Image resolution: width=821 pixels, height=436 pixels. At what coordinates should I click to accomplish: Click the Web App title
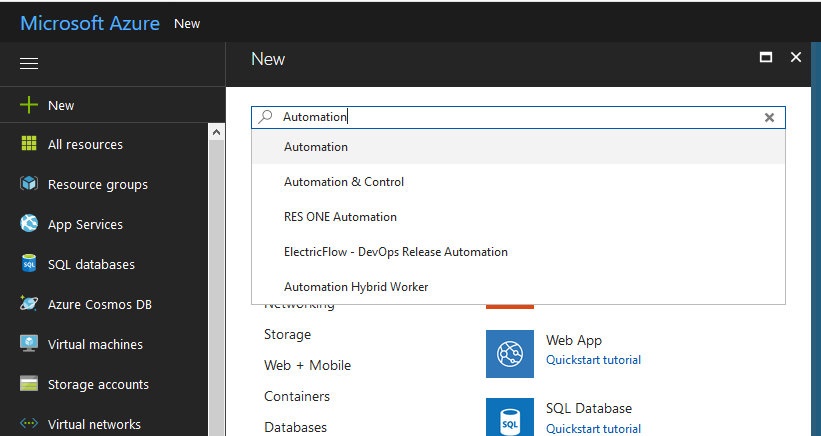[574, 340]
